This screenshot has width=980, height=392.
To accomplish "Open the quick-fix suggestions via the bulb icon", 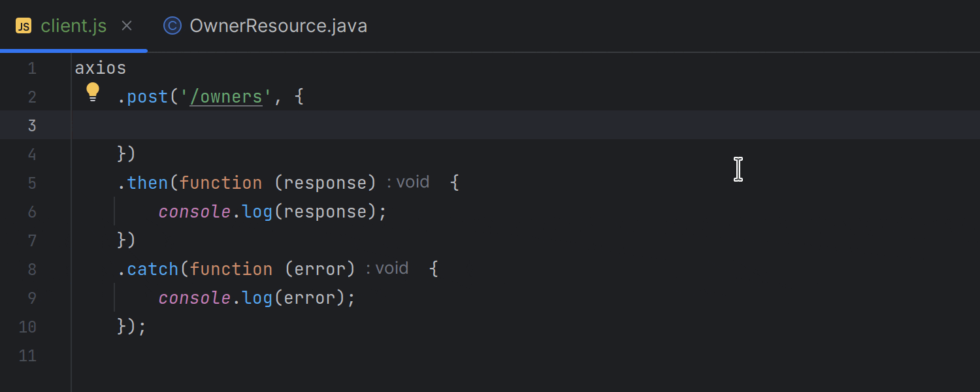I will click(x=93, y=92).
